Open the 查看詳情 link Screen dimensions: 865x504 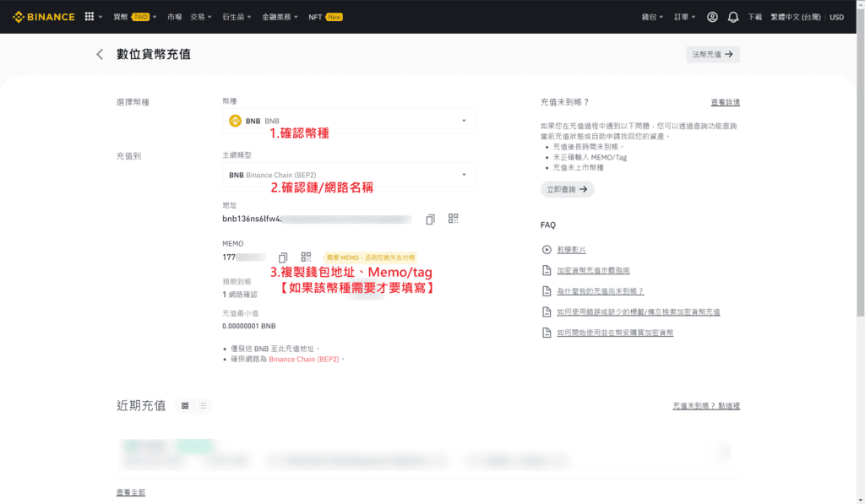[x=726, y=102]
